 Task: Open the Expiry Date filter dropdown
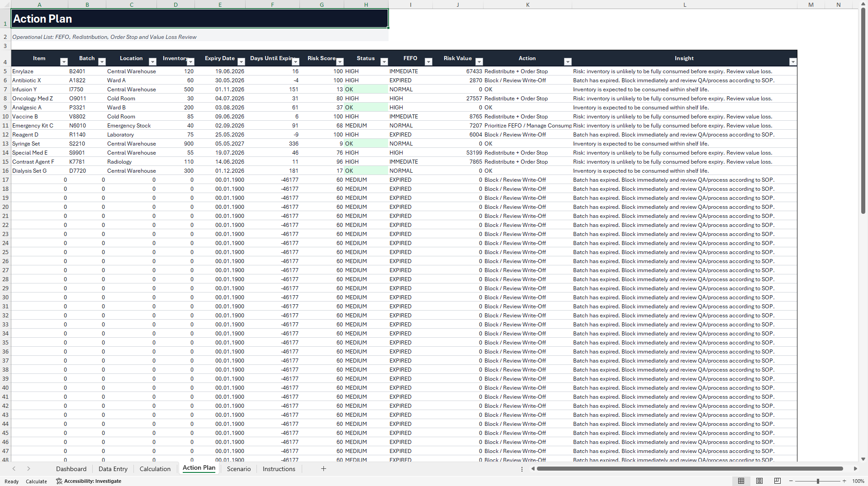point(241,62)
